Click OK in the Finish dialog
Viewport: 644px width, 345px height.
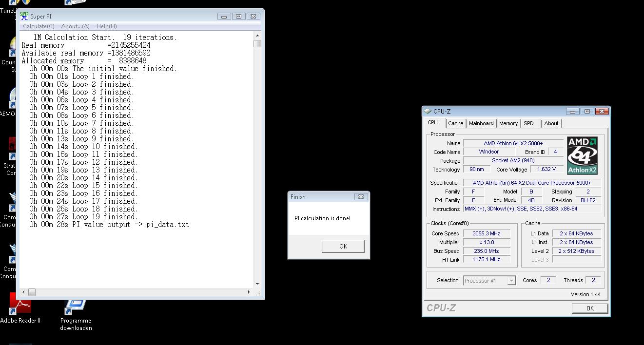(343, 246)
